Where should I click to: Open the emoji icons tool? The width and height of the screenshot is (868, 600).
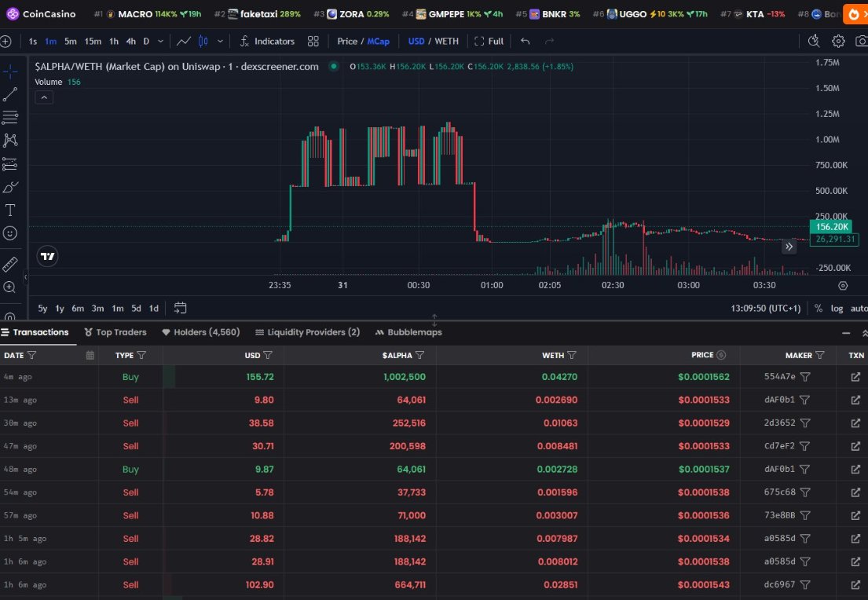tap(10, 233)
